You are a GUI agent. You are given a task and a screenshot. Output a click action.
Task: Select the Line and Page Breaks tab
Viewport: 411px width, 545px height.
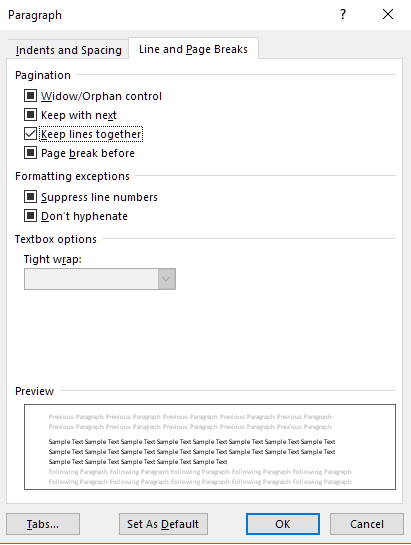point(193,49)
